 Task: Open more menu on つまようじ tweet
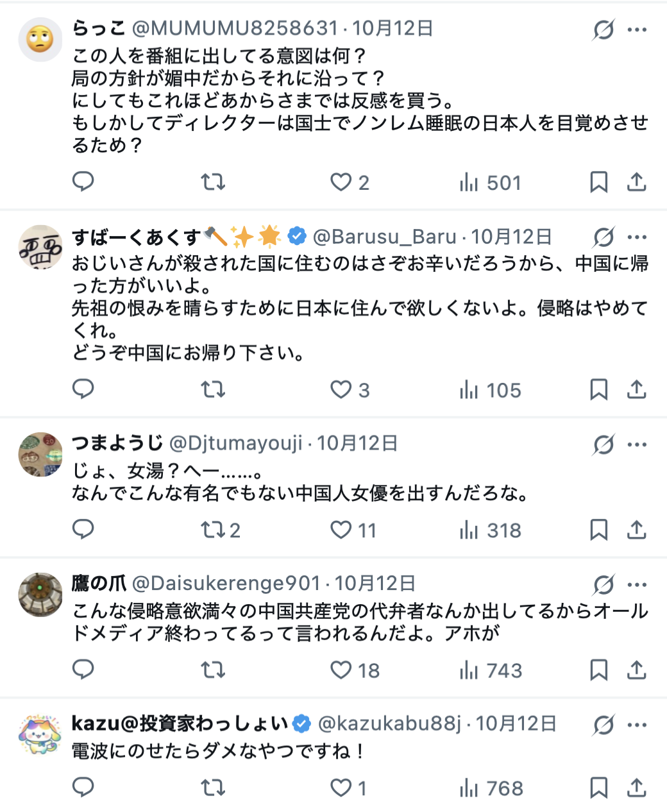click(637, 444)
